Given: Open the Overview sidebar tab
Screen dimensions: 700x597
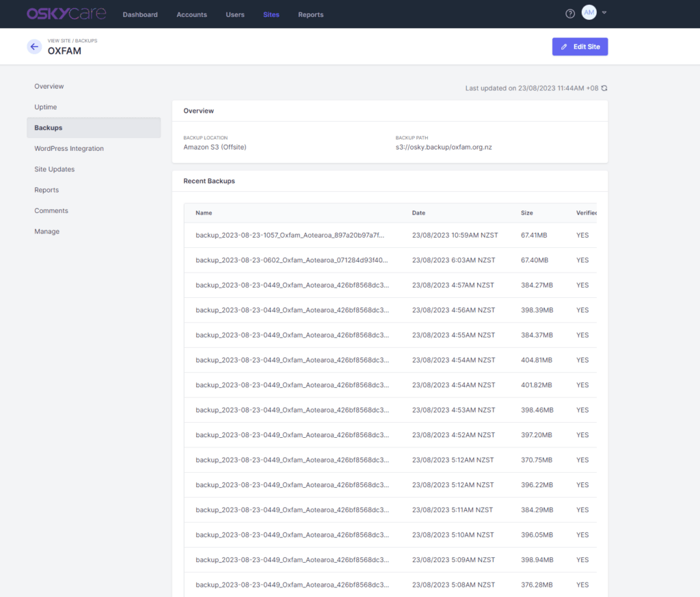Looking at the screenshot, I should 49,86.
